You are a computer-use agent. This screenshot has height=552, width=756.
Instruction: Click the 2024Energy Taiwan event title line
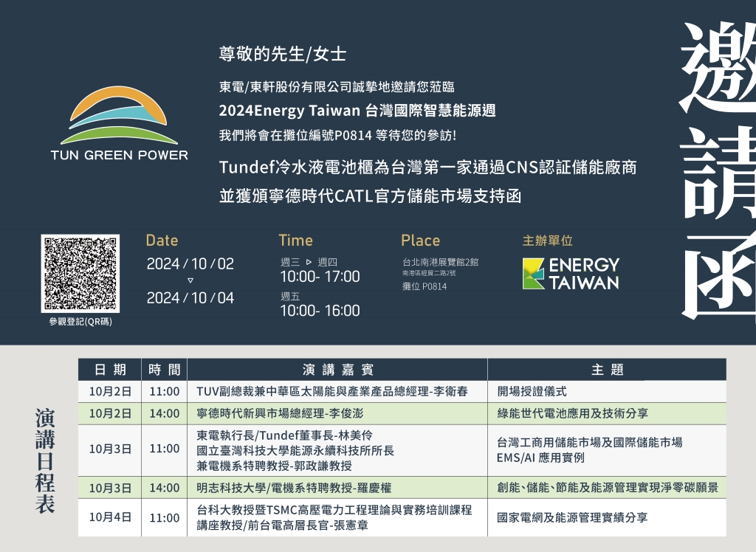[357, 111]
